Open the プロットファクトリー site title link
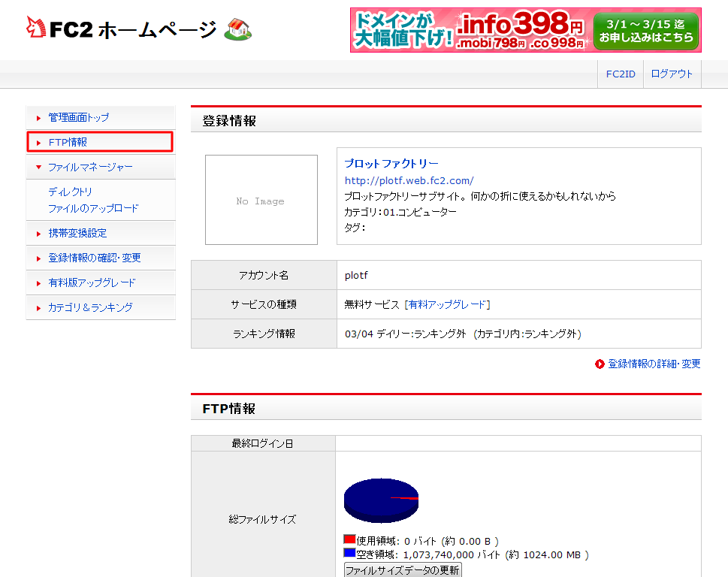Screen dimensions: 728x577 391,163
